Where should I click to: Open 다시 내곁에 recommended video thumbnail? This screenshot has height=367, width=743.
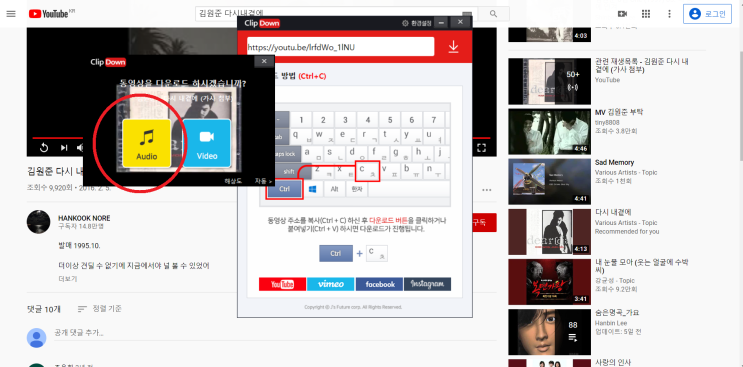point(549,232)
